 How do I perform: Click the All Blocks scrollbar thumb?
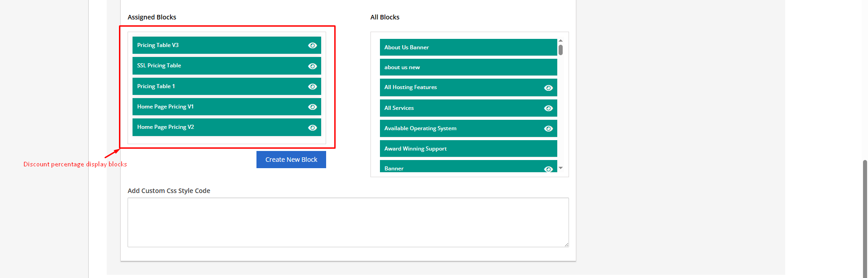[x=560, y=50]
